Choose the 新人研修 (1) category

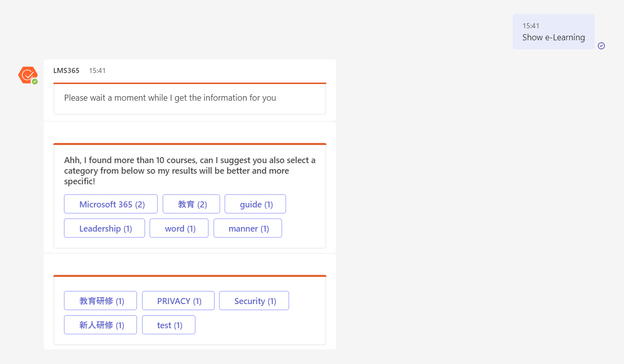(x=100, y=325)
